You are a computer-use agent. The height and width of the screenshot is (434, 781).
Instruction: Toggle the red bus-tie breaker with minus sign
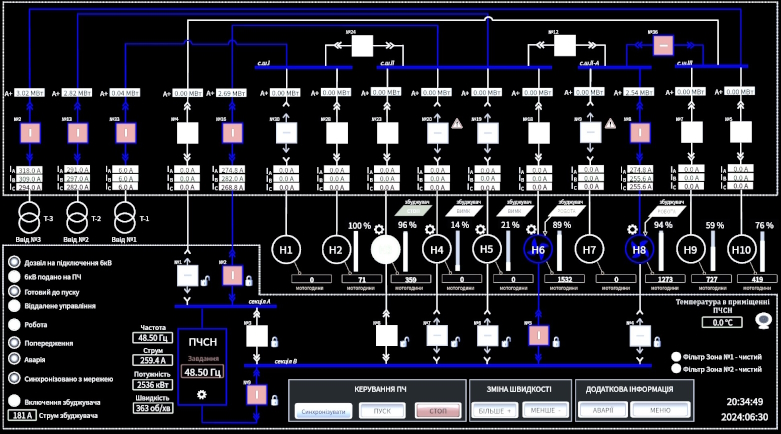point(663,45)
